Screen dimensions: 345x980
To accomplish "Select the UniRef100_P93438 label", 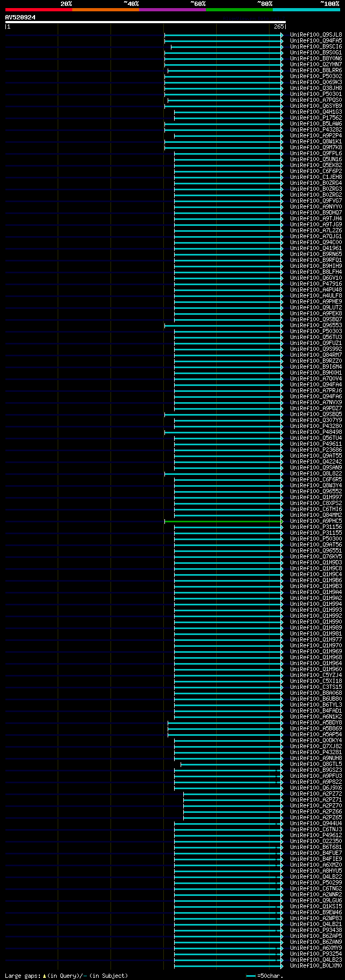I will [x=316, y=930].
